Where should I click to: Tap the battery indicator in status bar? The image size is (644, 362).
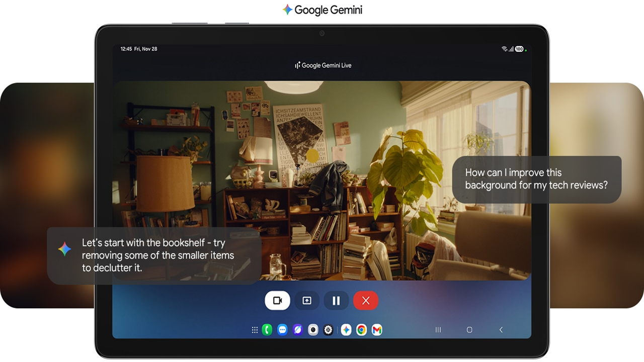[x=519, y=49]
